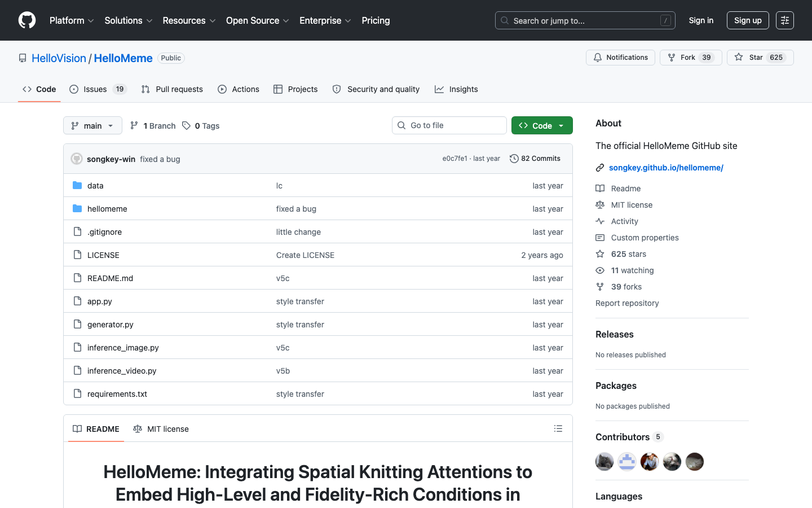Image resolution: width=812 pixels, height=508 pixels.
Task: Open the README.md file
Action: (110, 278)
